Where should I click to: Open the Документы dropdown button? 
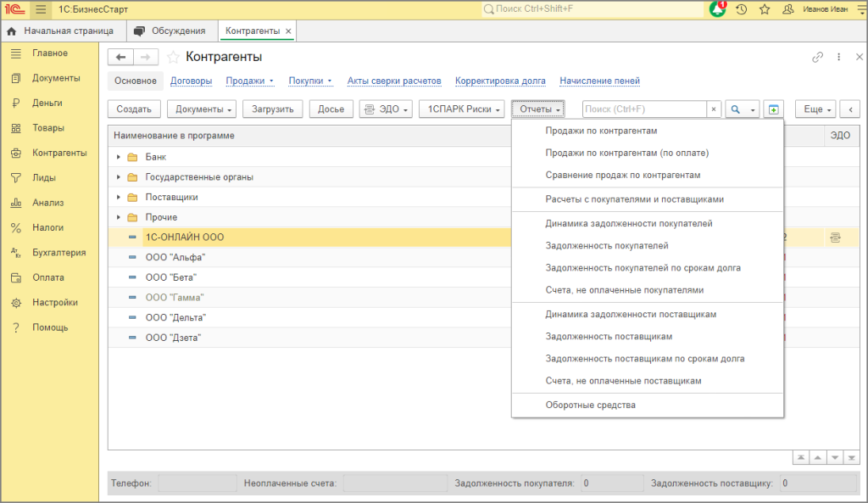coord(201,109)
